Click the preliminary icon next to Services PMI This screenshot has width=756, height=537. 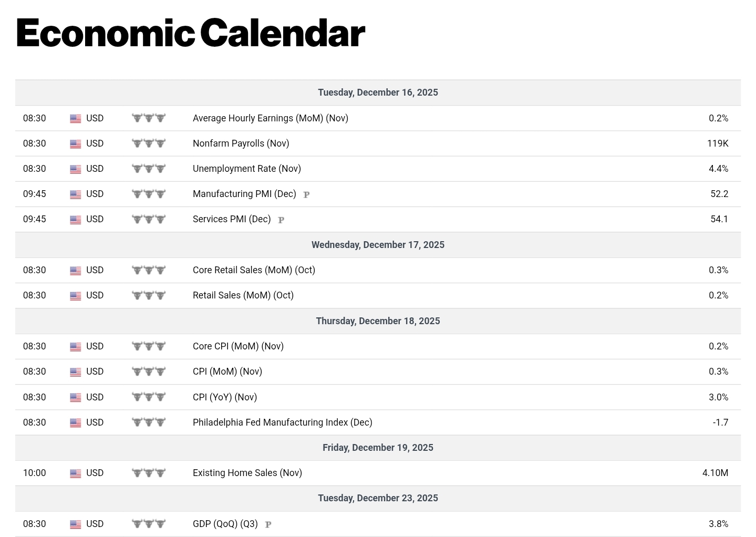[281, 220]
